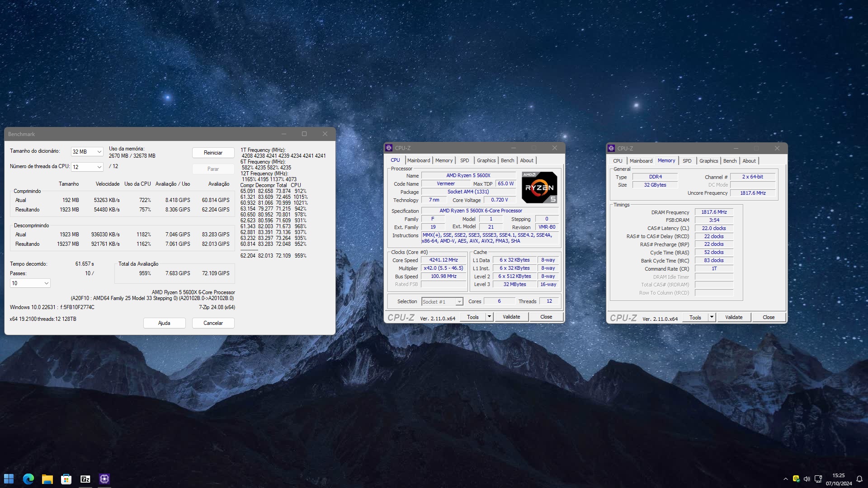
Task: Click CAS# Latency value 22.0 clocks
Action: [714, 228]
